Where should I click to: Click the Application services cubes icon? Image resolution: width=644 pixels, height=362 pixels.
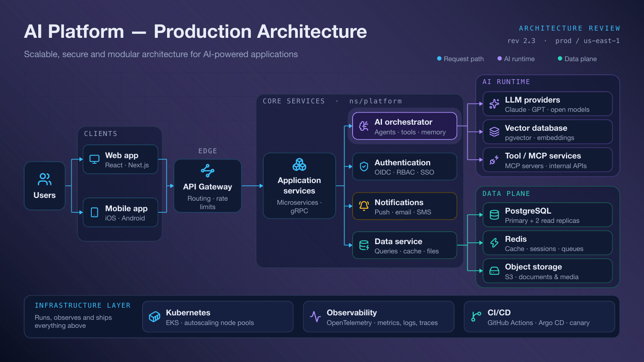pos(299,165)
